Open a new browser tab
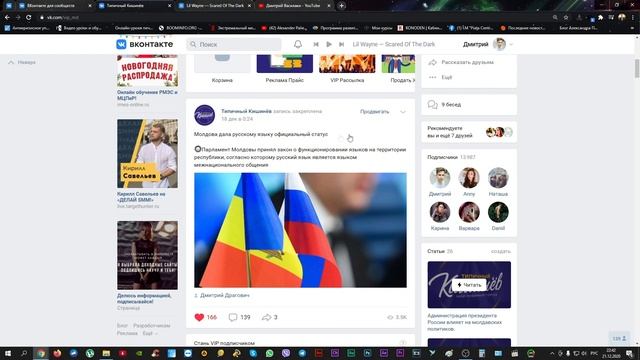 pyautogui.click(x=341, y=6)
